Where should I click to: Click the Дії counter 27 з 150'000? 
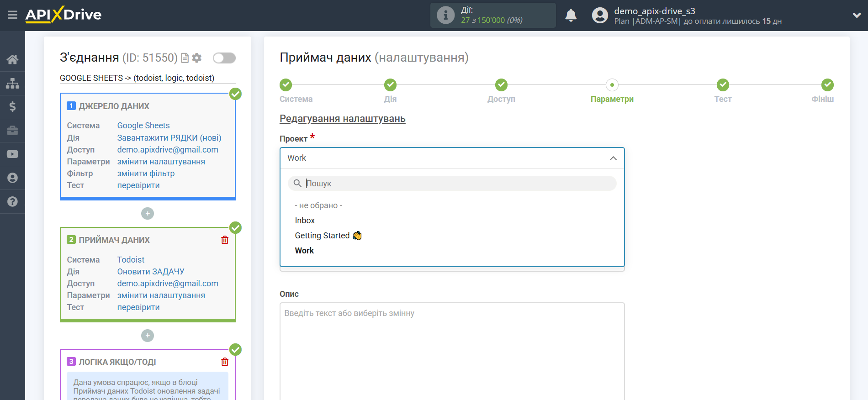492,20
